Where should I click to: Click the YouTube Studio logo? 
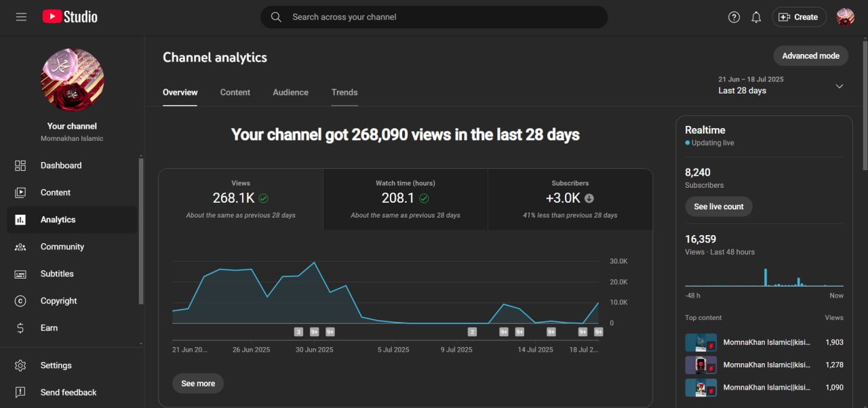(x=70, y=17)
